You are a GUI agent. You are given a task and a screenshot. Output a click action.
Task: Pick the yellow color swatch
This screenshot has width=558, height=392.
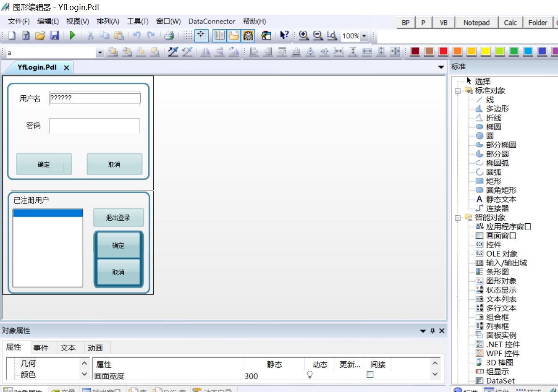point(486,51)
